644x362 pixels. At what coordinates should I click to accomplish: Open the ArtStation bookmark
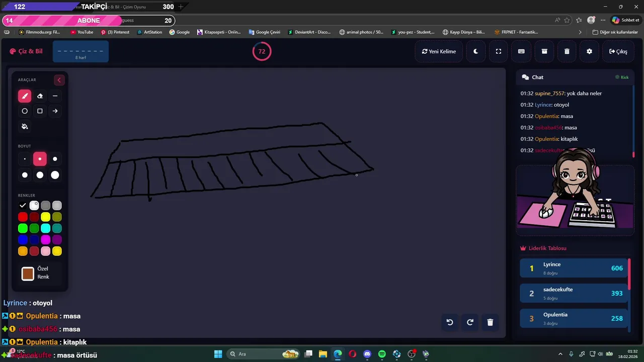pyautogui.click(x=149, y=32)
